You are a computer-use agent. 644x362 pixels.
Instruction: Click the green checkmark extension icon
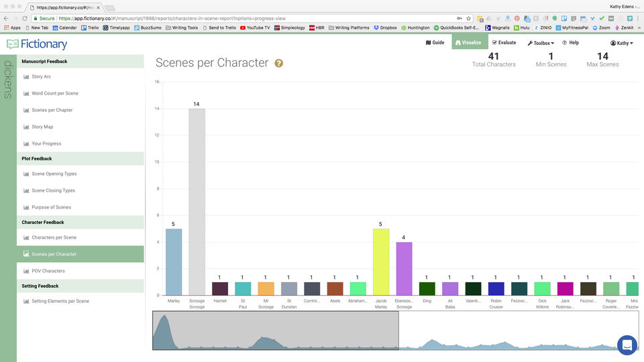pos(602,19)
